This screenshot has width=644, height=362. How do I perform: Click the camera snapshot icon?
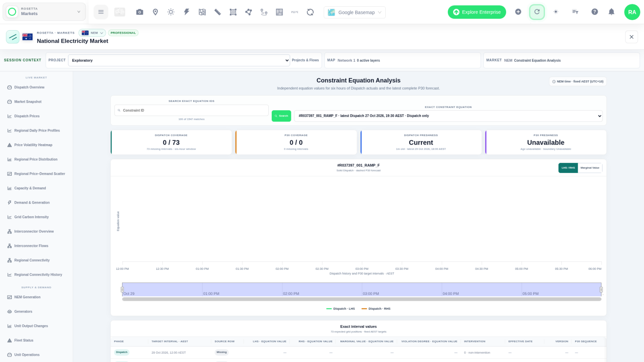[x=140, y=12]
